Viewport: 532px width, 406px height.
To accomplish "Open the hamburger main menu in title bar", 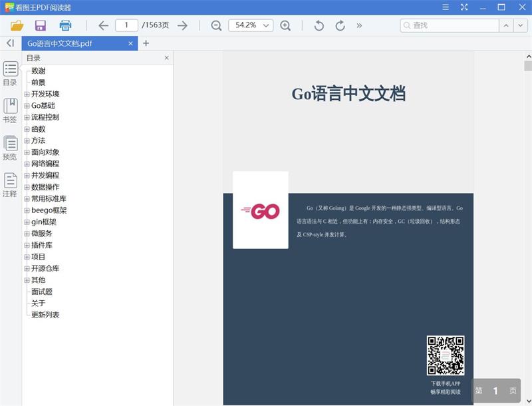I will click(x=446, y=7).
